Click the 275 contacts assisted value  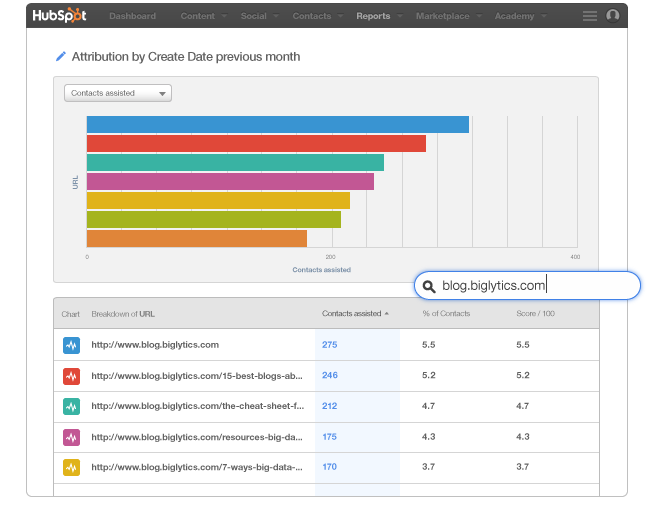[x=330, y=345]
